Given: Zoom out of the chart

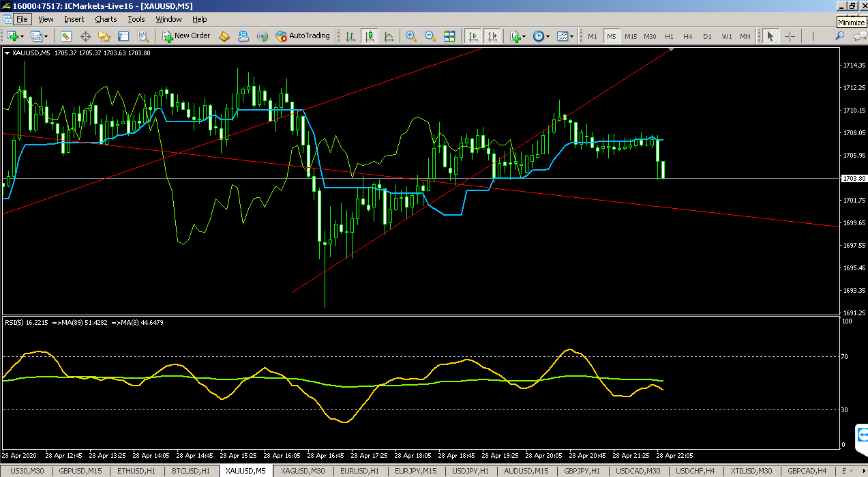Looking at the screenshot, I should [430, 36].
